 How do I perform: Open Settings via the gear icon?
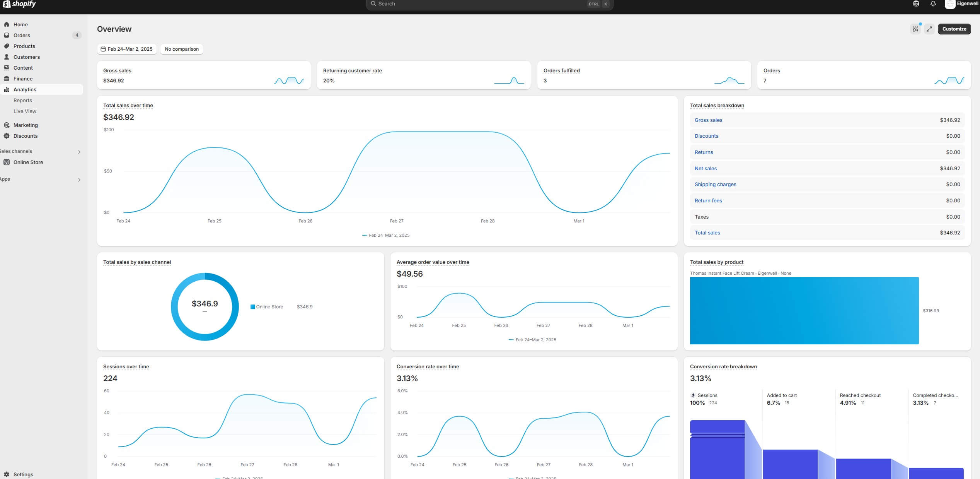[7, 474]
